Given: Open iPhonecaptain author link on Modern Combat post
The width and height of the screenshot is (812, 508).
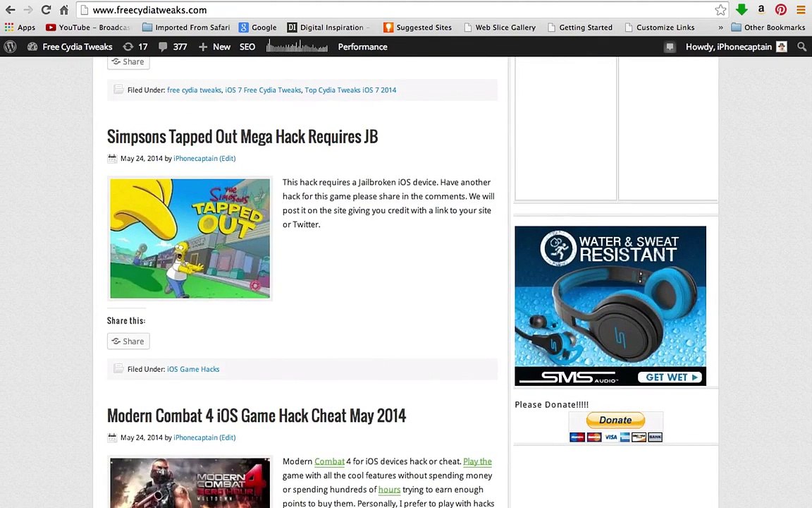Looking at the screenshot, I should tap(195, 437).
